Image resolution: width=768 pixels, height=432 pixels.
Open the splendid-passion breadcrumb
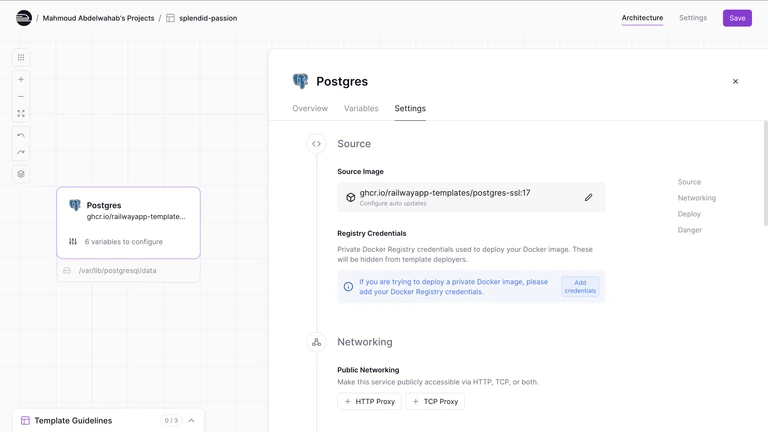208,18
